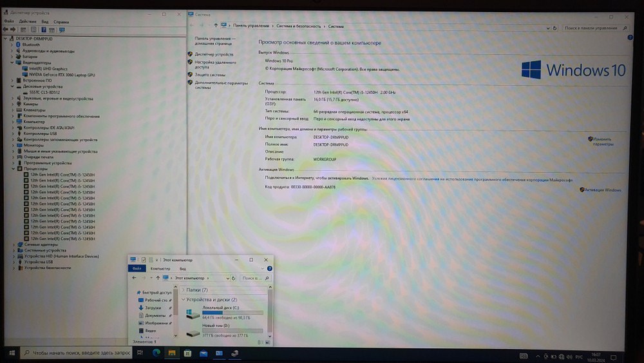Select the SSSTC CL5-8D512 disk
The width and height of the screenshot is (644, 363).
coord(44,92)
